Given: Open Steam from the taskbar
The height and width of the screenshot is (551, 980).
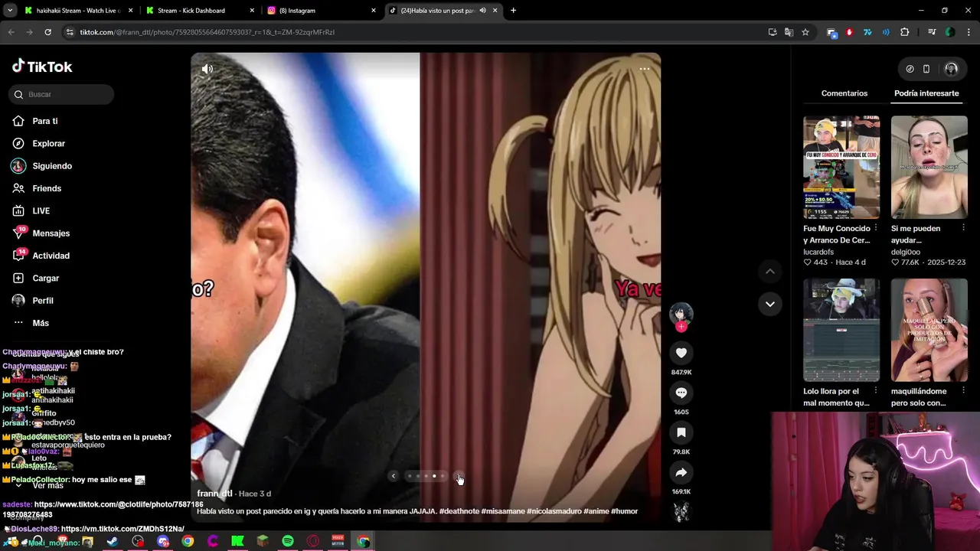Looking at the screenshot, I should [113, 541].
